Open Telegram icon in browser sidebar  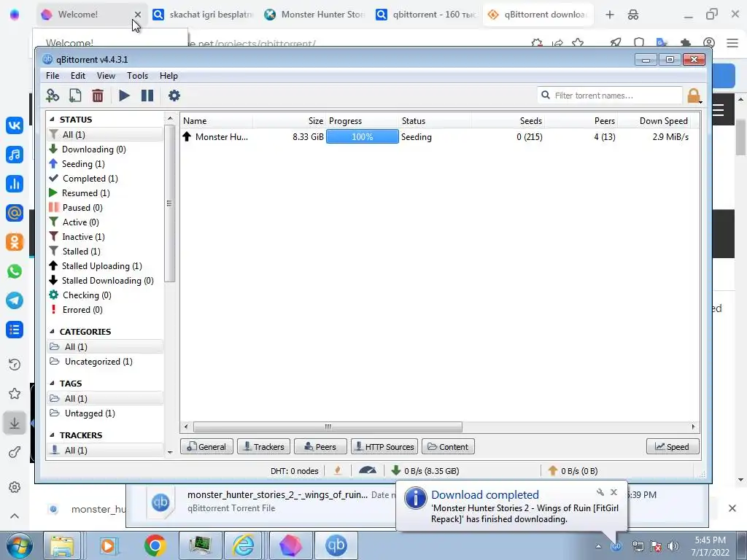tap(15, 300)
